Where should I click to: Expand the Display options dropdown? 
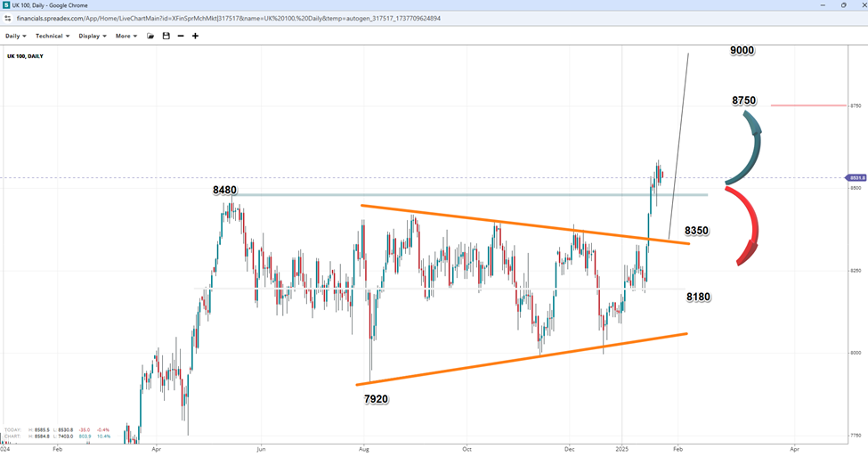93,37
